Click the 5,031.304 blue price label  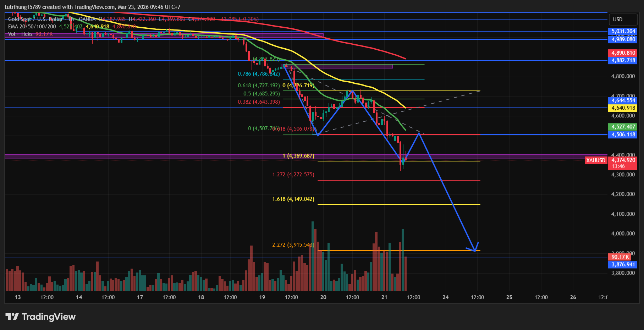[623, 31]
